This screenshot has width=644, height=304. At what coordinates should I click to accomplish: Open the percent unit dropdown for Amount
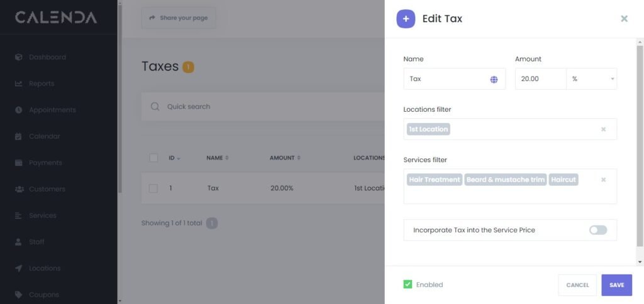pos(591,79)
